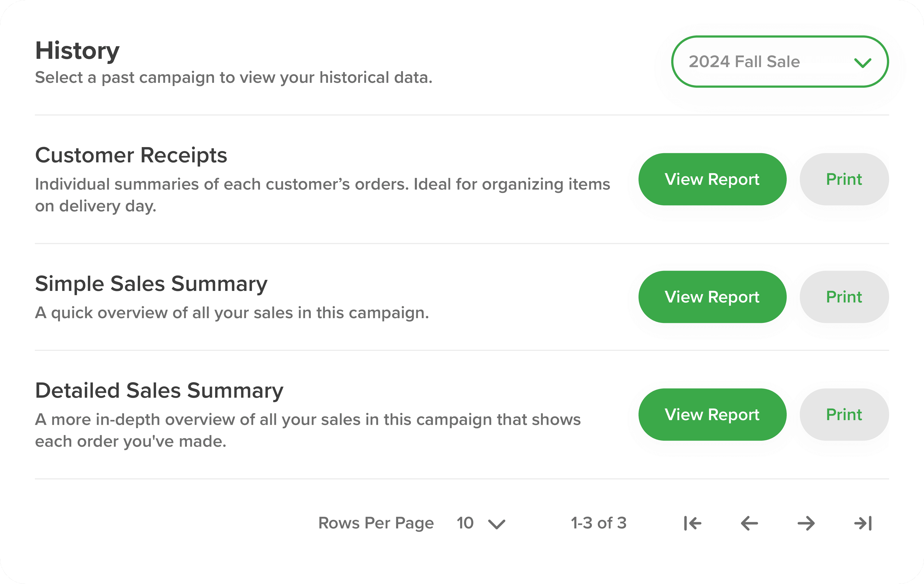The width and height of the screenshot is (924, 584).
Task: Go to the previous page arrow
Action: tap(749, 523)
